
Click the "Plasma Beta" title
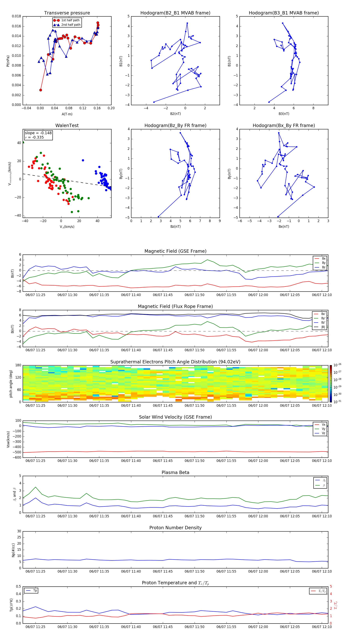click(x=175, y=473)
